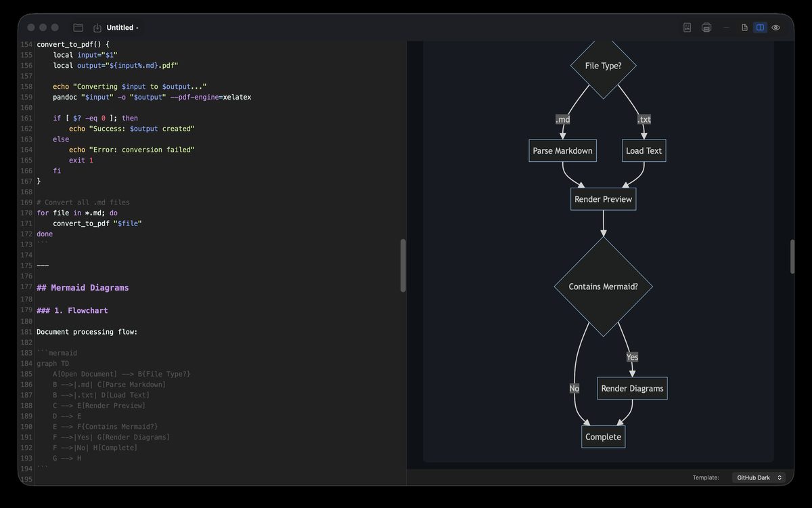
Task: Click the "Contains Mermaid?" decision diamond
Action: pyautogui.click(x=603, y=287)
